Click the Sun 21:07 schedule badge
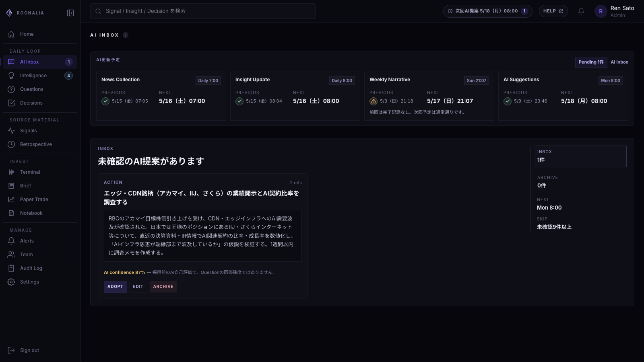 477,80
